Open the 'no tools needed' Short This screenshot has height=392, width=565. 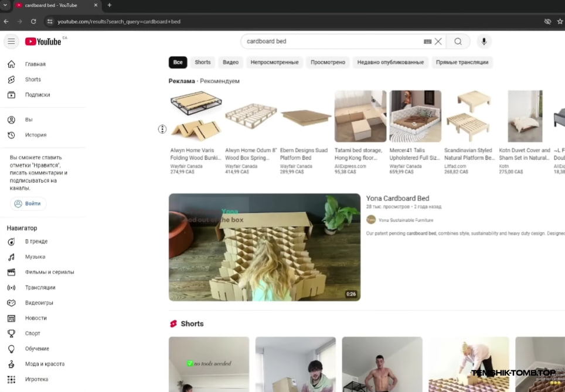tap(209, 364)
